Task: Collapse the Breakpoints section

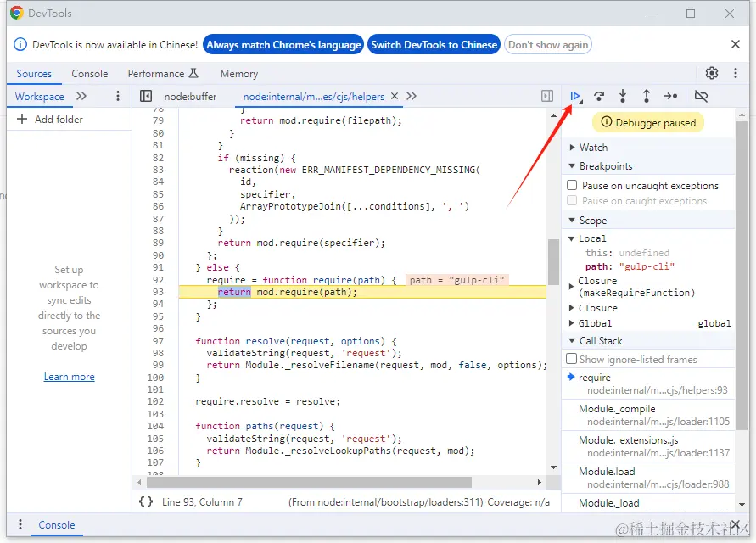Action: (x=573, y=166)
